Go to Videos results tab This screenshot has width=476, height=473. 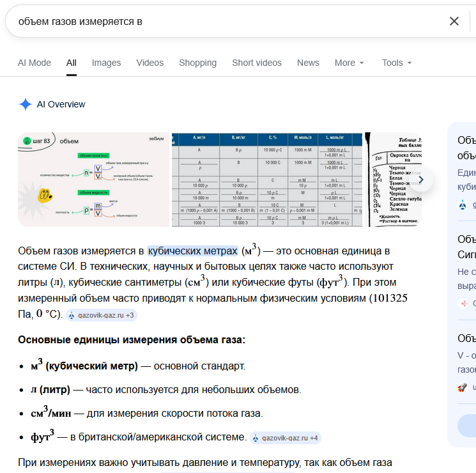click(x=150, y=63)
